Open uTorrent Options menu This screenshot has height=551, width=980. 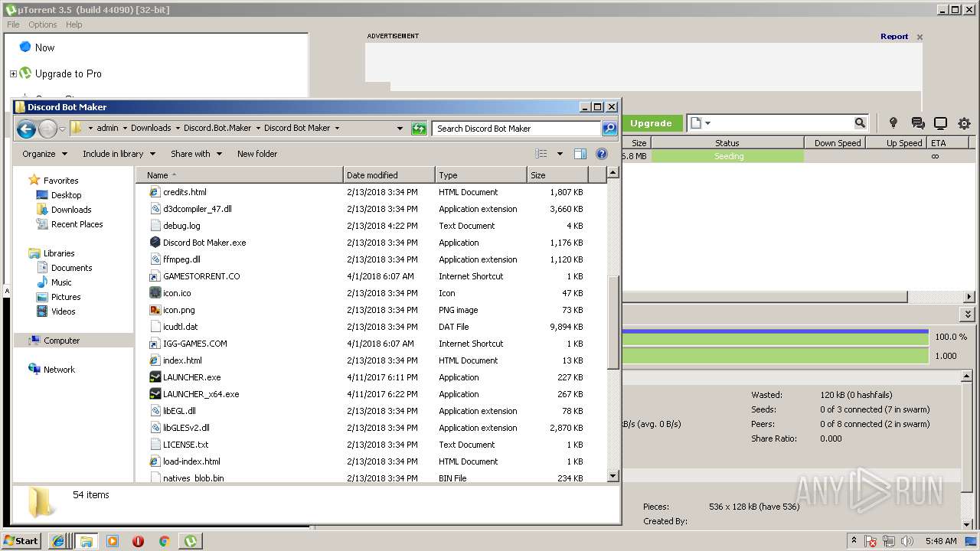point(43,24)
